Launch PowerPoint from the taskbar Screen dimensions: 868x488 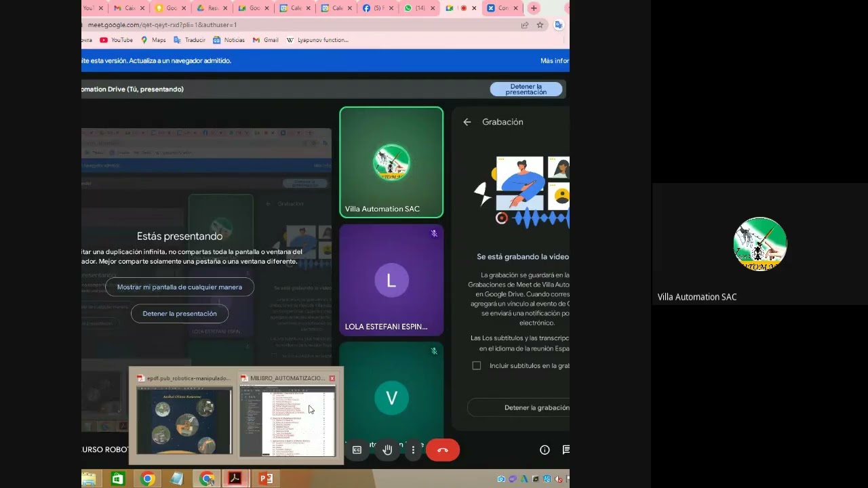(x=266, y=479)
